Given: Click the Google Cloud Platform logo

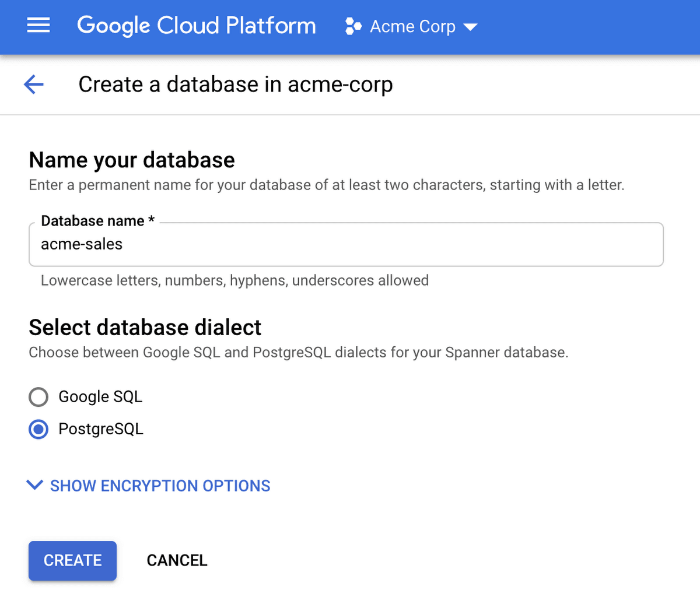Looking at the screenshot, I should pos(197,26).
